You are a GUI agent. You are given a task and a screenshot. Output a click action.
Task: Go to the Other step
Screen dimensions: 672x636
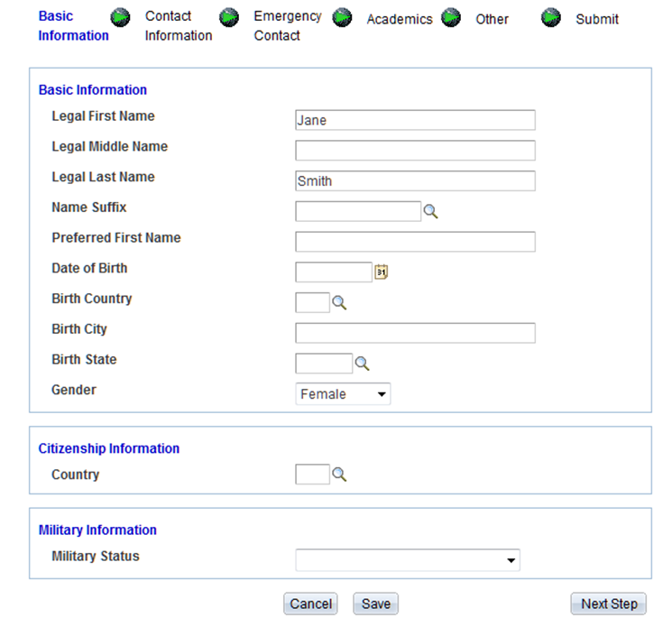pyautogui.click(x=492, y=19)
